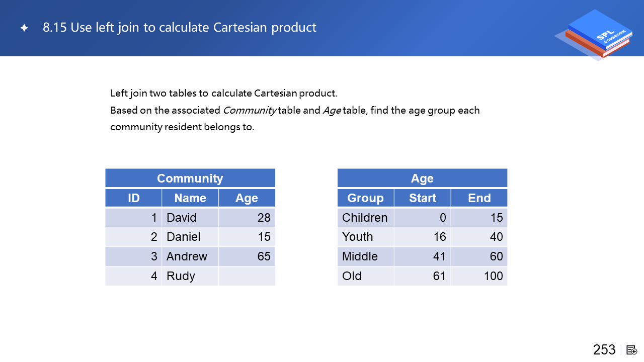Click the End column header
This screenshot has height=362, width=644.
pyautogui.click(x=479, y=198)
